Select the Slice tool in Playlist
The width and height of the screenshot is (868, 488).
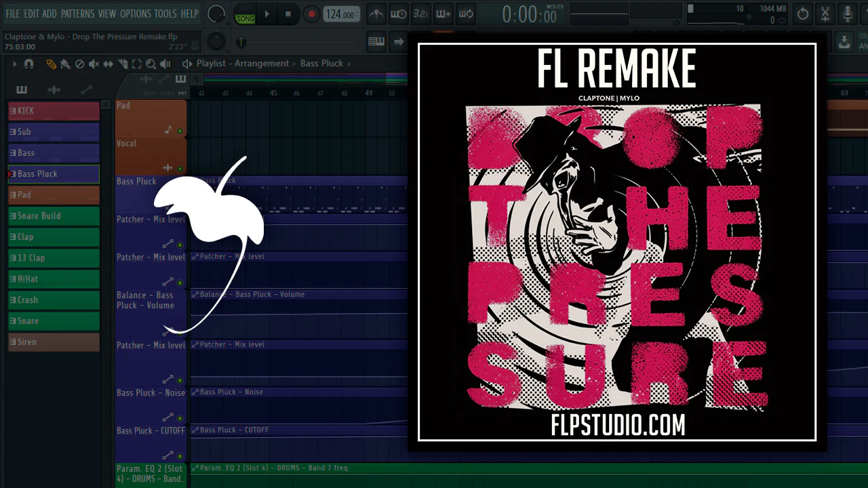coord(123,64)
